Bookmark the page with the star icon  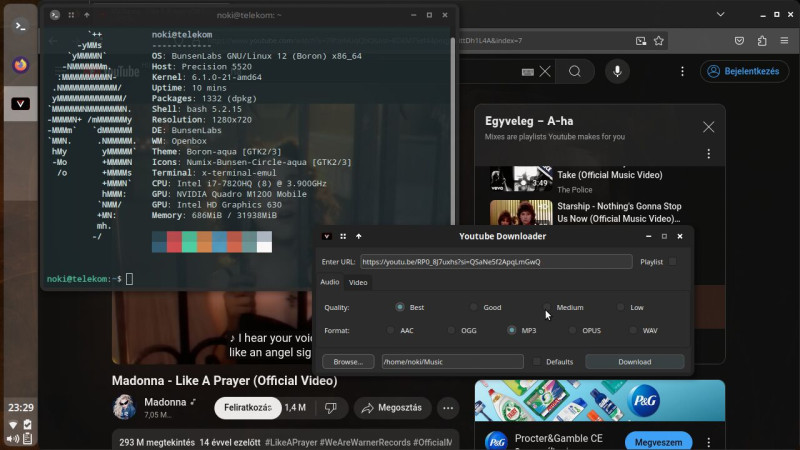[659, 41]
